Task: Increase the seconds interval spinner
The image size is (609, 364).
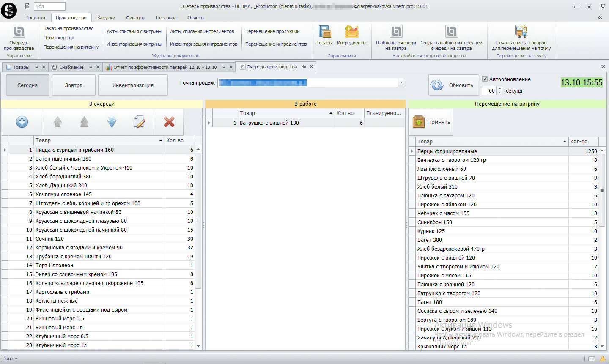Action: [x=500, y=89]
